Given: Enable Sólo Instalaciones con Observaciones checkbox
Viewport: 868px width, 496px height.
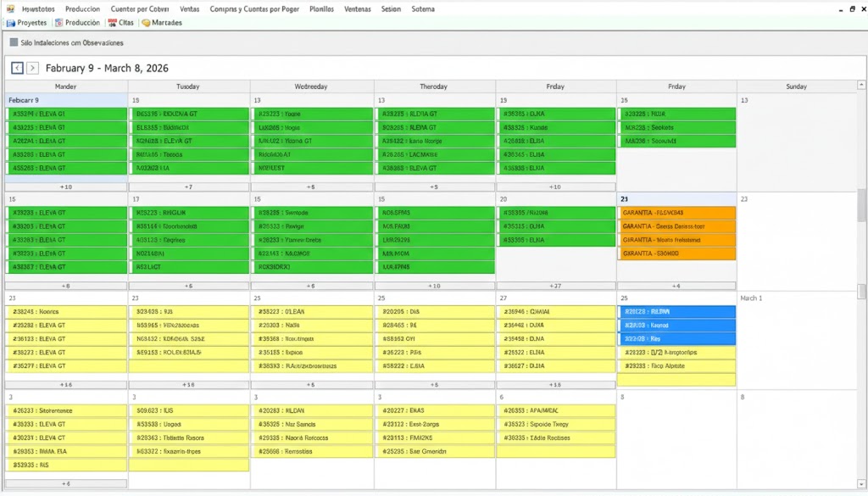Looking at the screenshot, I should [14, 42].
